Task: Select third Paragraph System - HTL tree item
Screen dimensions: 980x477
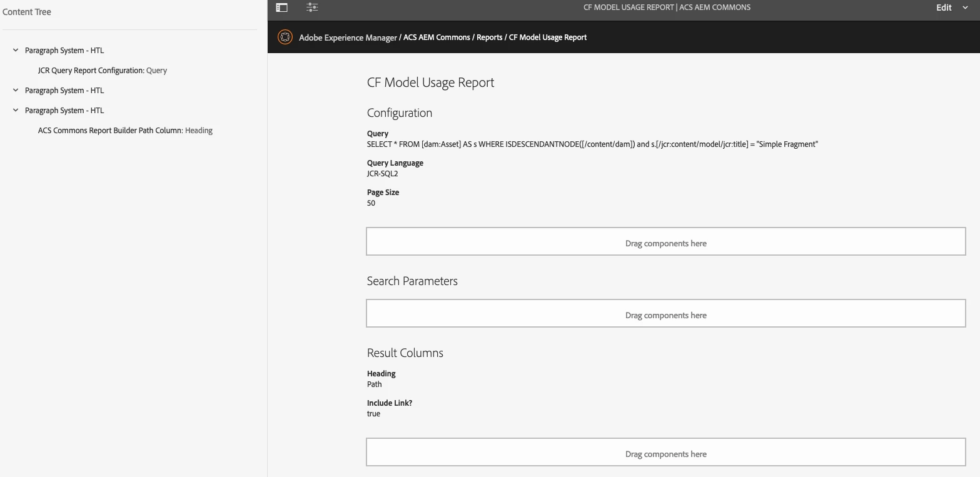Action: (x=64, y=110)
